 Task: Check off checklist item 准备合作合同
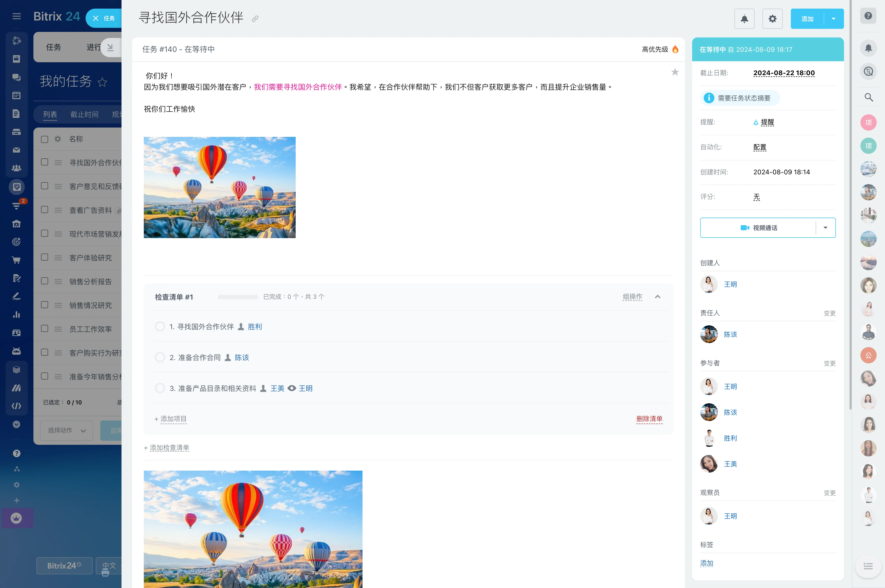pyautogui.click(x=160, y=357)
